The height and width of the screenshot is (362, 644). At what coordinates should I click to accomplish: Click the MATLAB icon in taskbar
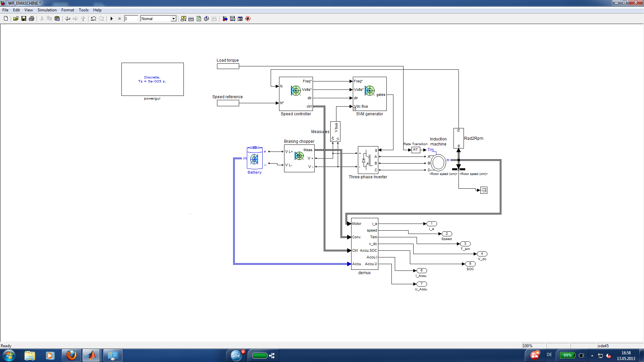point(91,355)
